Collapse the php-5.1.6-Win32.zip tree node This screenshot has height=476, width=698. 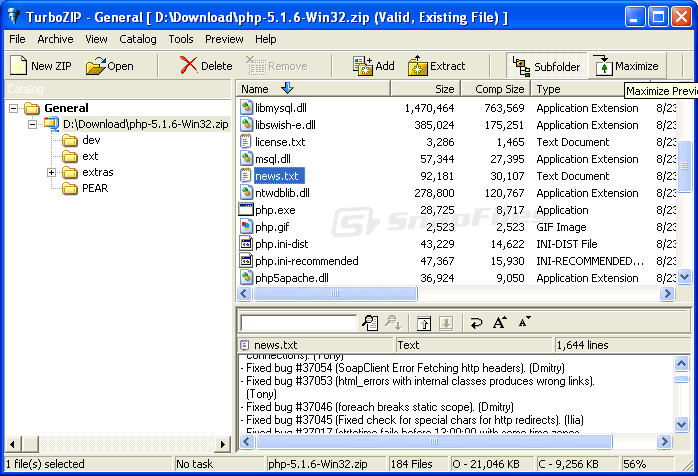pyautogui.click(x=32, y=124)
